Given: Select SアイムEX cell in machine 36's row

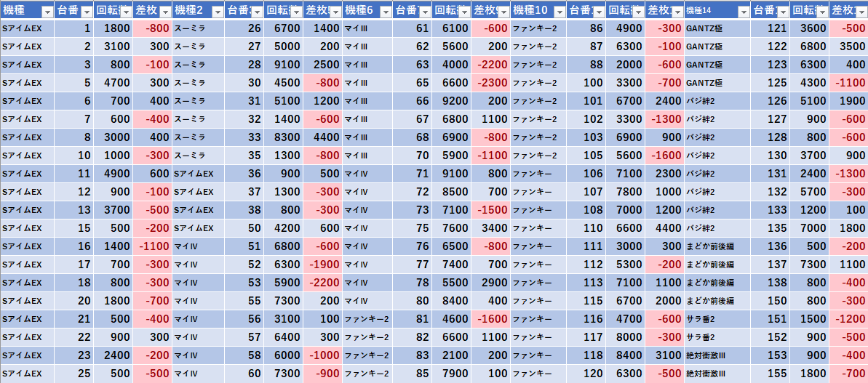Looking at the screenshot, I should [198, 174].
